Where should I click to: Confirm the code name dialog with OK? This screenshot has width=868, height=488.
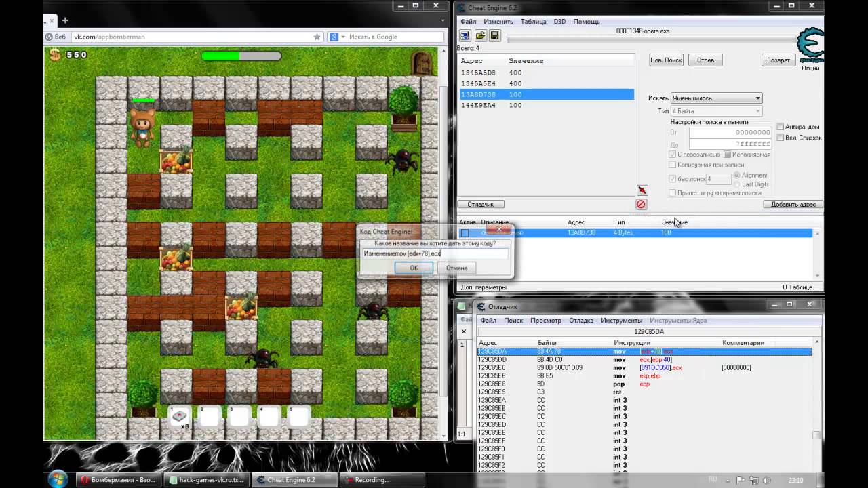pos(414,268)
